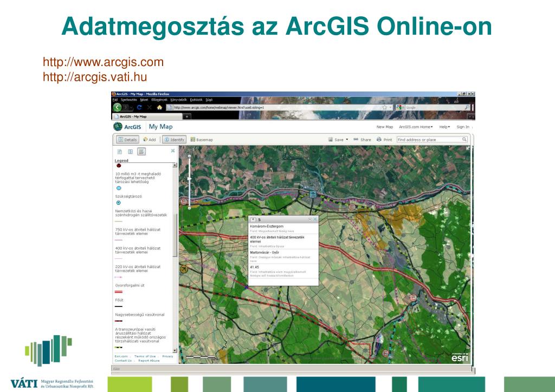Open the Add layers tool
This screenshot has height=392, width=555.
point(150,140)
